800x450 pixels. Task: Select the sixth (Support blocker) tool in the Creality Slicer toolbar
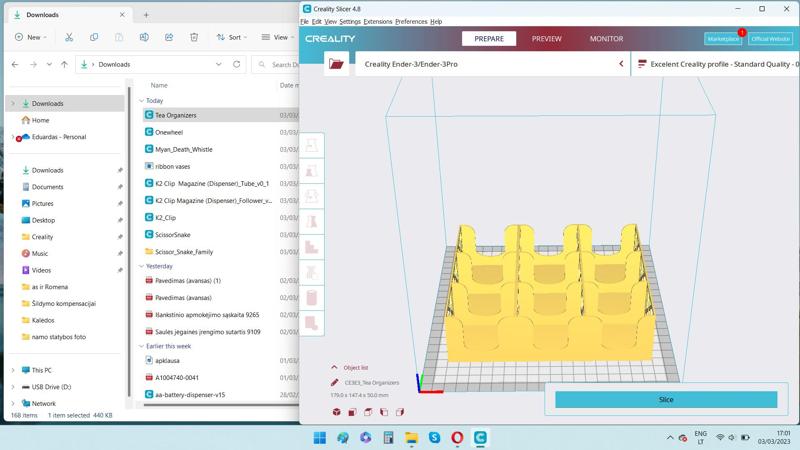(312, 272)
